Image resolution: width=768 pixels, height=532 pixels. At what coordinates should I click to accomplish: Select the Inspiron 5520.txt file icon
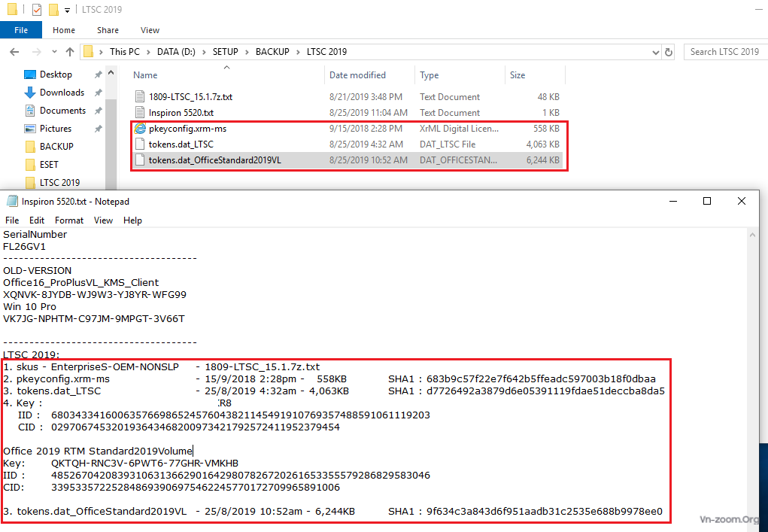click(140, 113)
